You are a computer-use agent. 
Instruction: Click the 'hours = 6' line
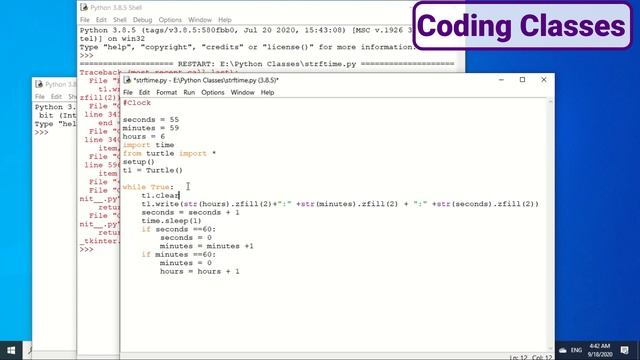(144, 137)
